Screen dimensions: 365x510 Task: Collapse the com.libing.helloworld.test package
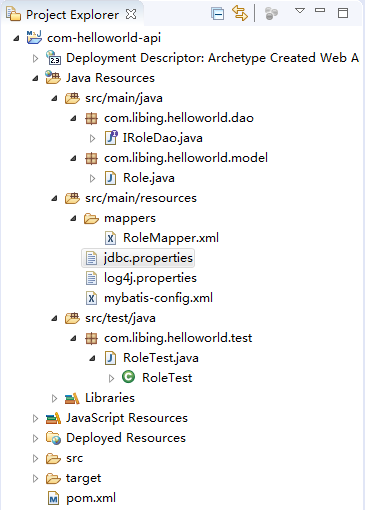point(73,338)
